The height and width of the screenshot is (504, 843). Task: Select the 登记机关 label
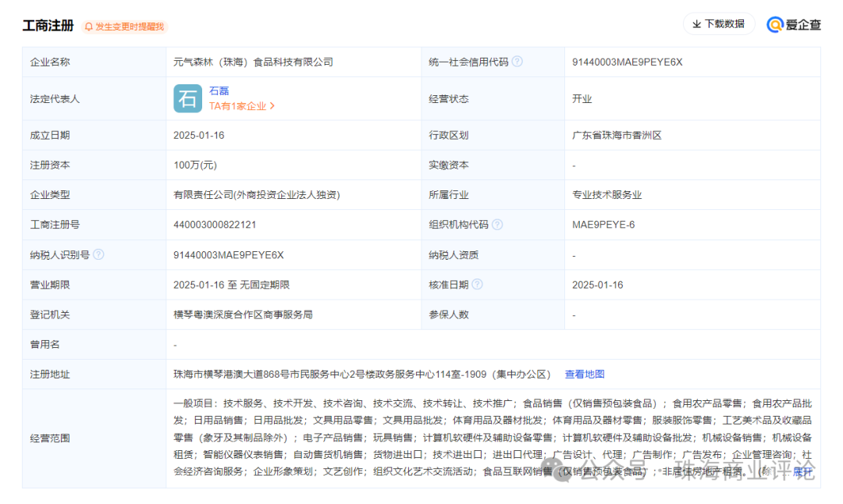50,314
